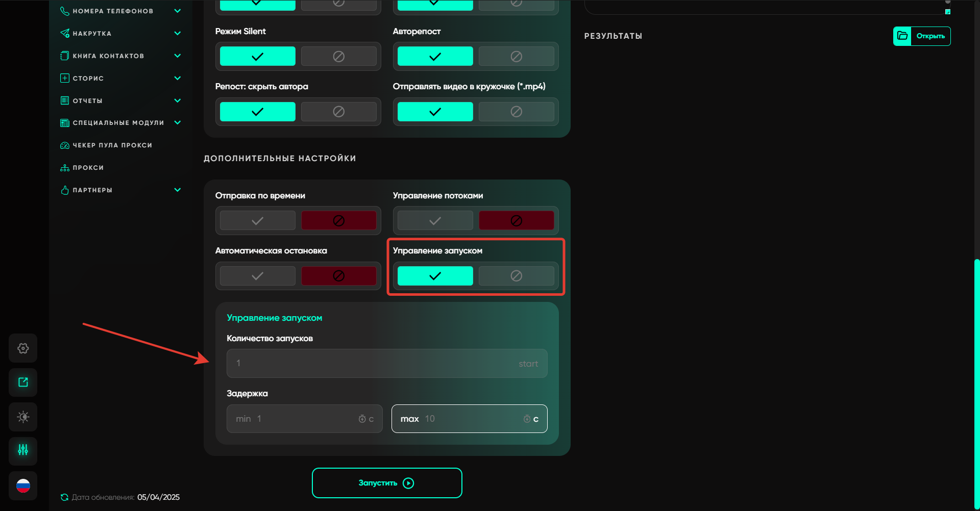Go to the "Прокси" sidebar item
Image resolution: width=980 pixels, height=511 pixels.
[88, 168]
